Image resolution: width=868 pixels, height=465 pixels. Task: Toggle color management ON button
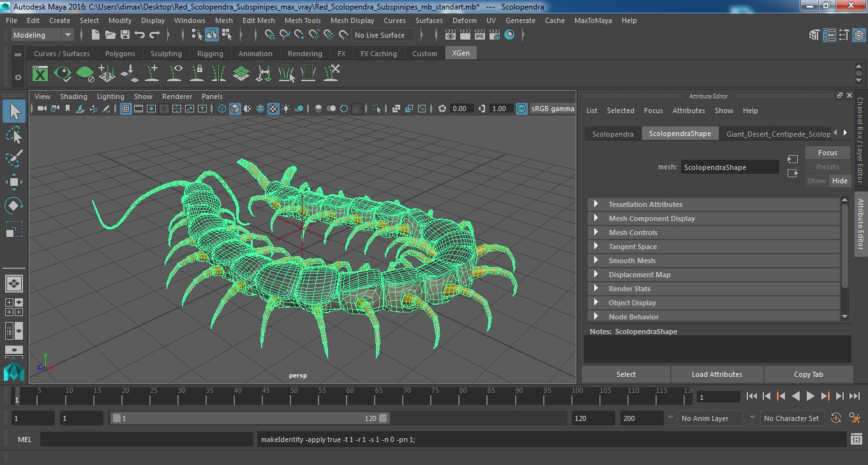click(521, 109)
